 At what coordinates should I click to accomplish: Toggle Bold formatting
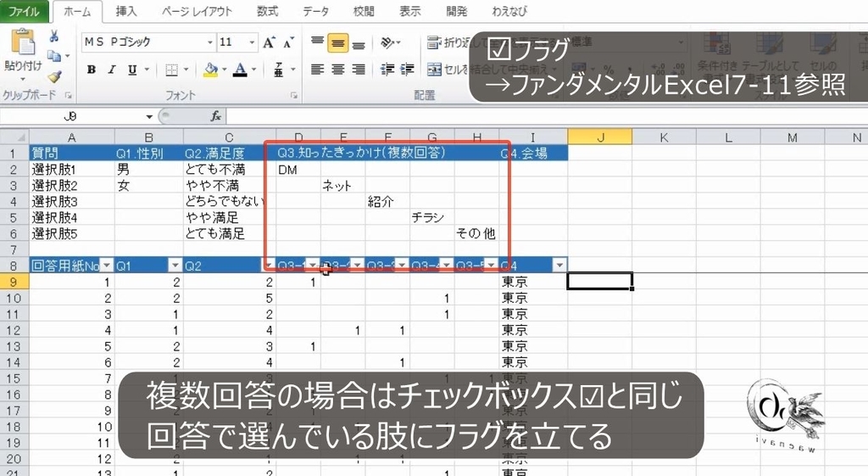pos(92,70)
